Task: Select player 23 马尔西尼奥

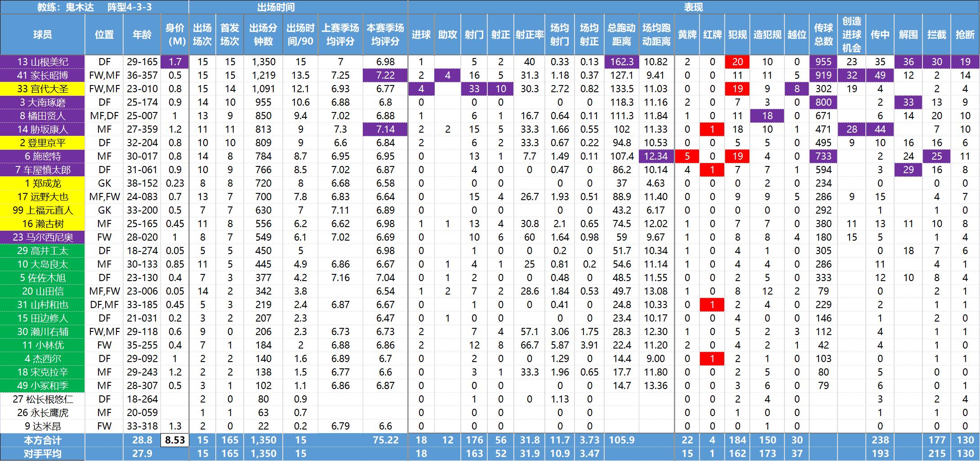Action: [x=43, y=237]
